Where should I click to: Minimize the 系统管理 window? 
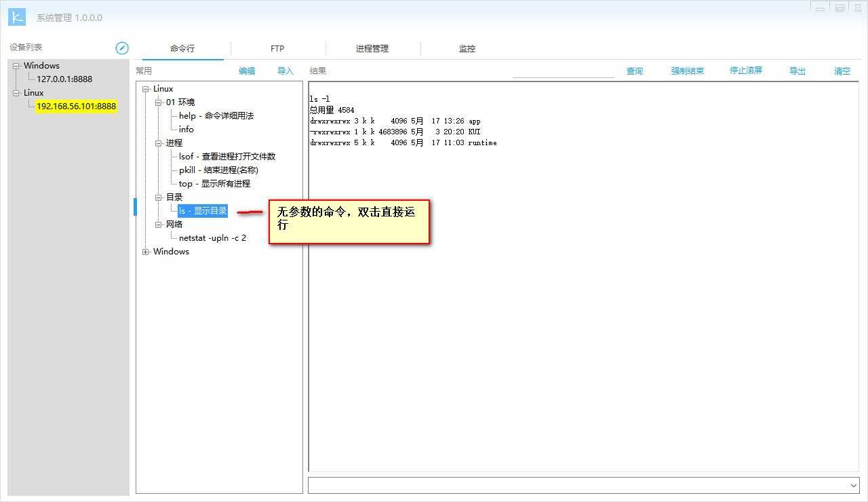pyautogui.click(x=821, y=8)
